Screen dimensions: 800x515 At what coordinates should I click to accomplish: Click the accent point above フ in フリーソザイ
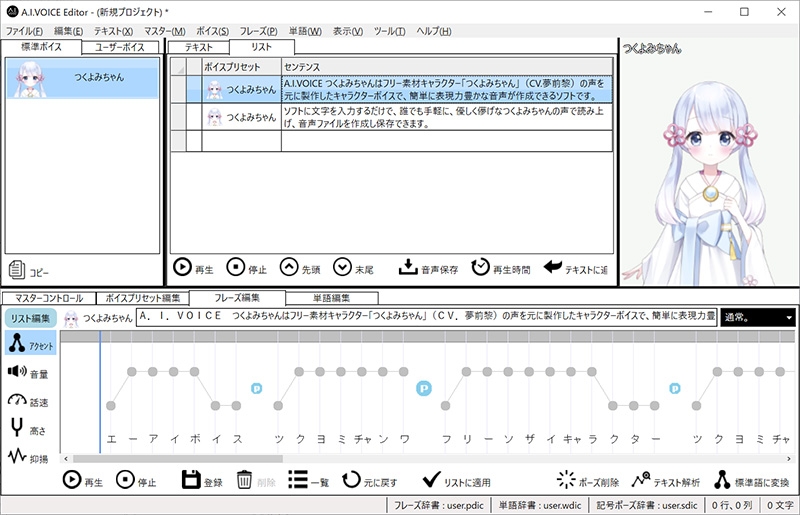[x=445, y=406]
